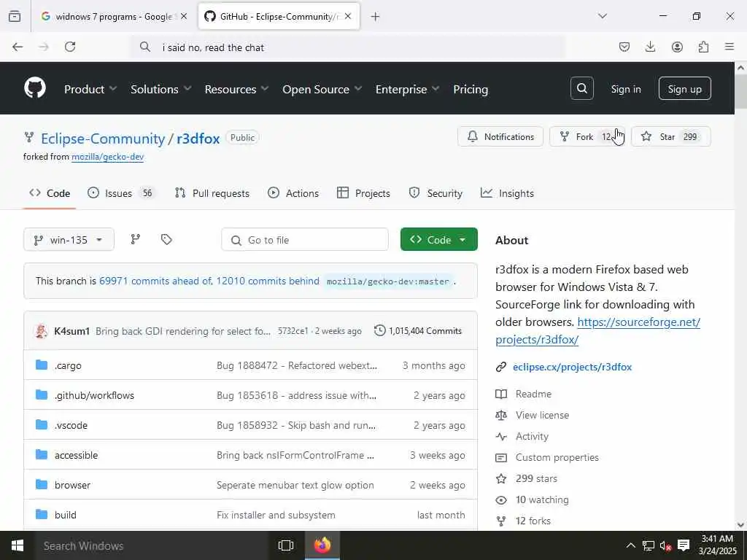Star the repository with the Star button
This screenshot has height=560, width=747.
[x=671, y=136]
